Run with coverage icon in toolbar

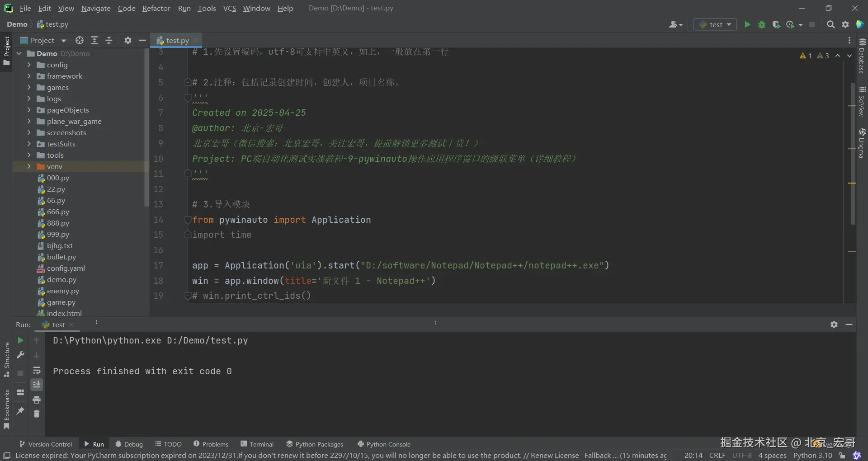(776, 24)
